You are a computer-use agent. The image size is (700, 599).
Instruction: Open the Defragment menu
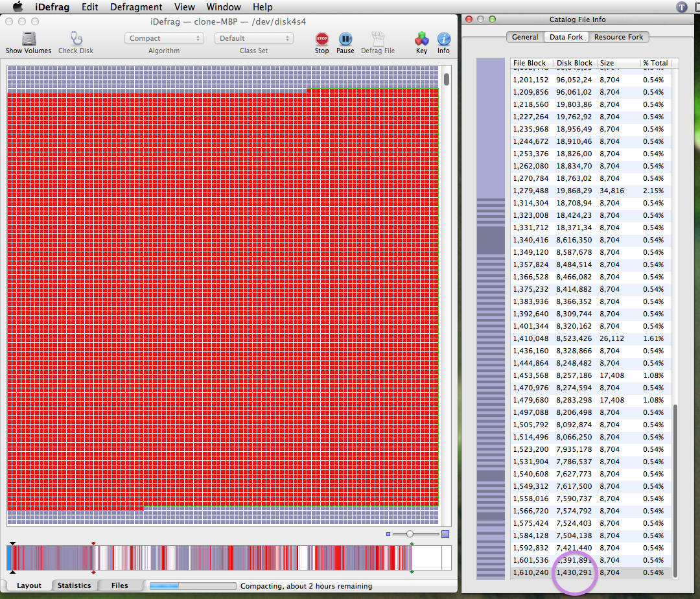tap(136, 6)
